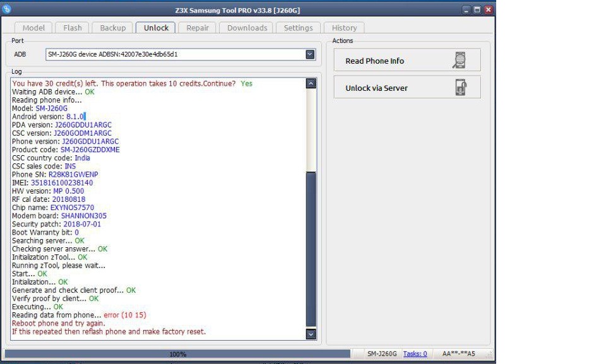This screenshot has width=606, height=364.
Task: Click Android version 8.1.0 in log
Action: tap(75, 117)
